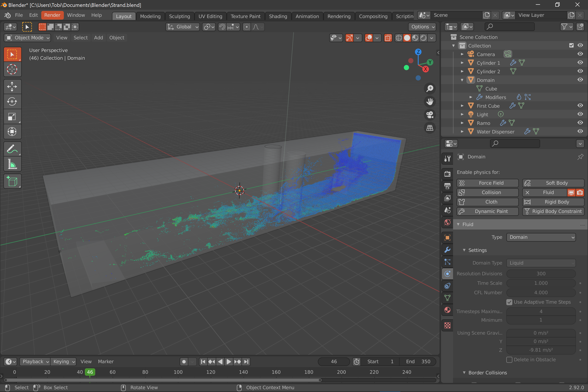Open the Render menu
The height and width of the screenshot is (392, 588).
click(x=52, y=15)
